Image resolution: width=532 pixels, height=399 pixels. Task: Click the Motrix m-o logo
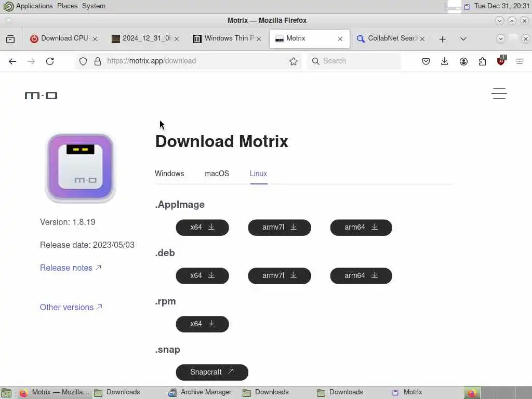[41, 96]
